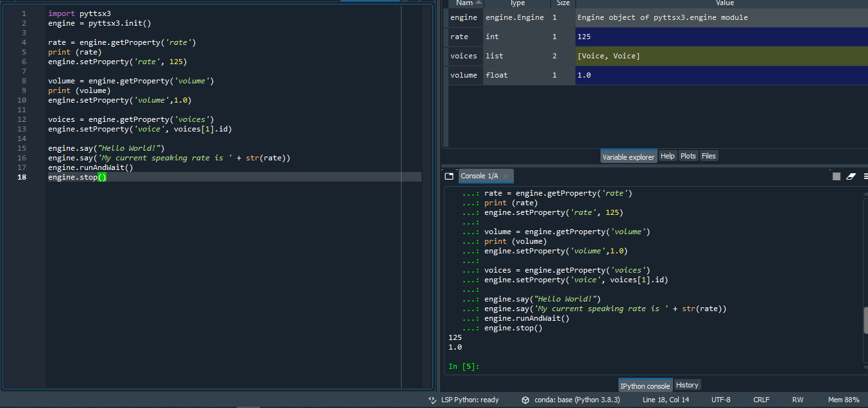
Task: Click the browse tabs icon beside Console 1/A
Action: point(450,176)
